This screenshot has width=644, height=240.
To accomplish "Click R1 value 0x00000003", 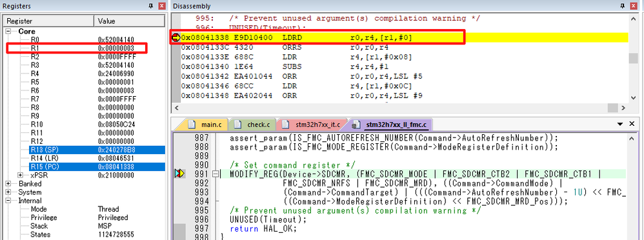I will 116,48.
